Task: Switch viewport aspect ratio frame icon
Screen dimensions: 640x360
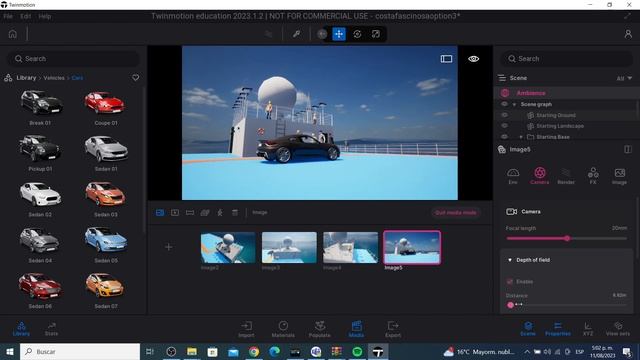Action: [446, 59]
